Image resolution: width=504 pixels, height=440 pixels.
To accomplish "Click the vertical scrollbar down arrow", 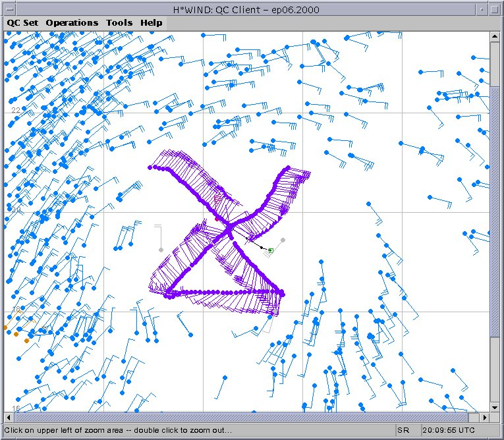I will [495, 406].
